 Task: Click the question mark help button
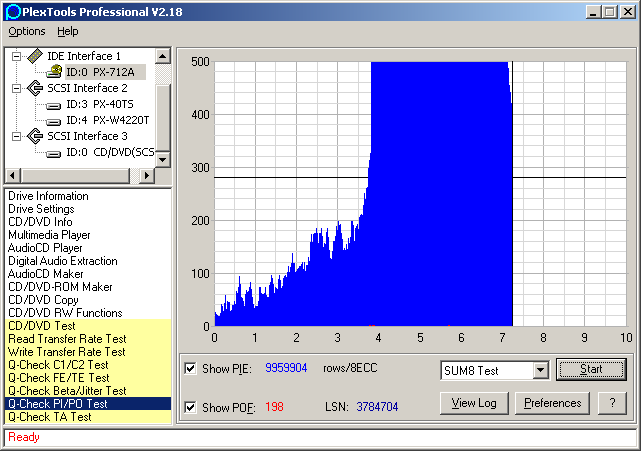coord(612,403)
